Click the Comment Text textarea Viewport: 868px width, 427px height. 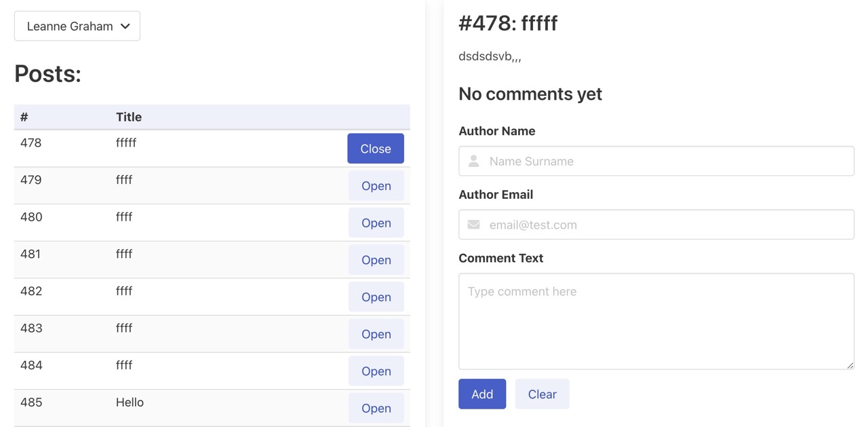tap(656, 321)
